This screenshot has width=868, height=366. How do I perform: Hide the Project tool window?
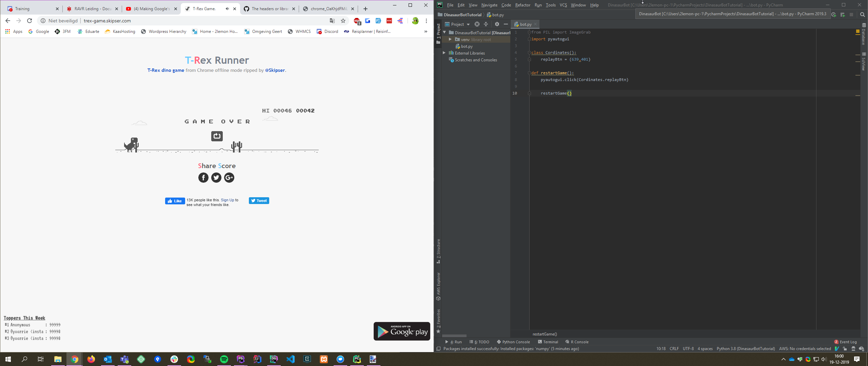[x=506, y=24]
